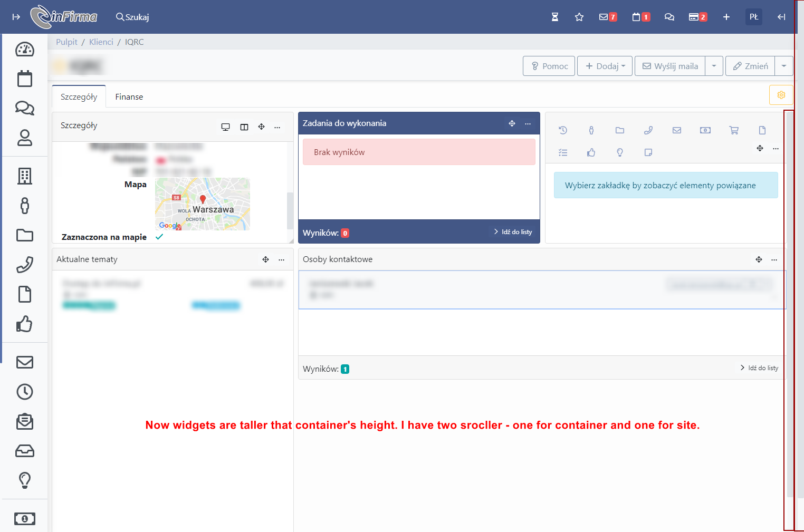Open the chat icon in top bar

click(x=669, y=17)
